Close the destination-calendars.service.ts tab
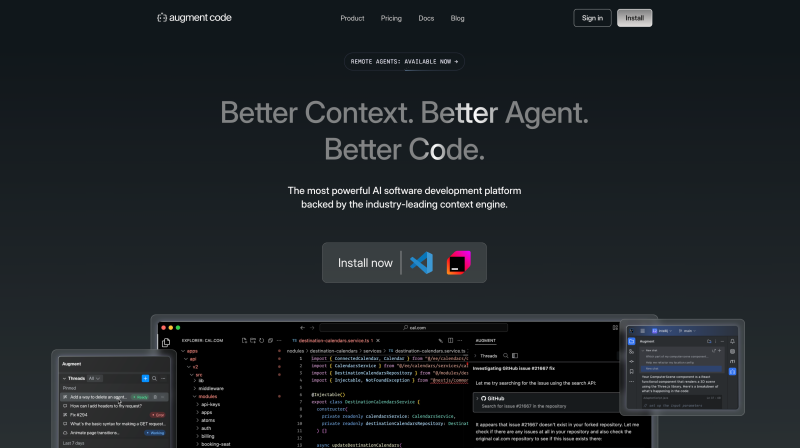Screen dimensions: 800x448 (378, 341)
